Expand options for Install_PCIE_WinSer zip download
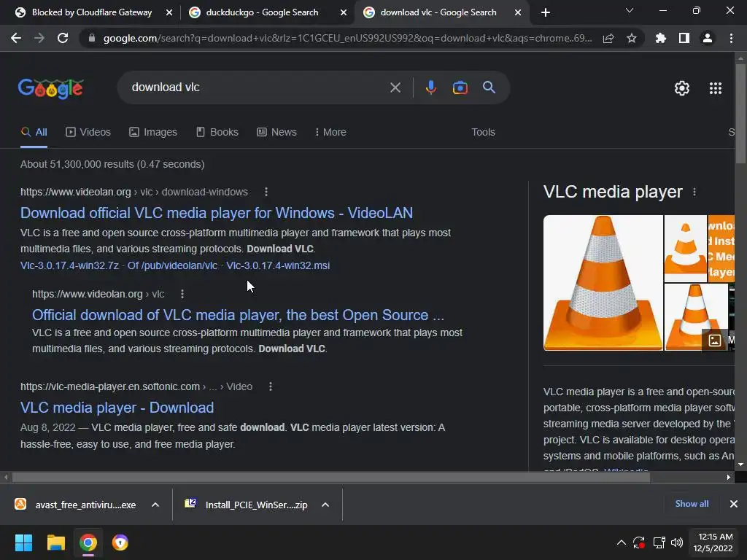Viewport: 747px width, 560px height. [x=325, y=505]
